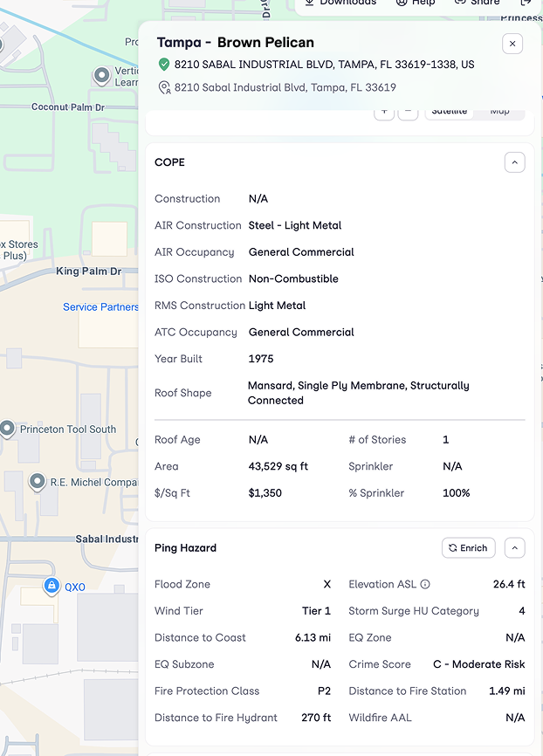The width and height of the screenshot is (543, 756).
Task: Click the Vertical Learning map marker
Action: point(102,77)
